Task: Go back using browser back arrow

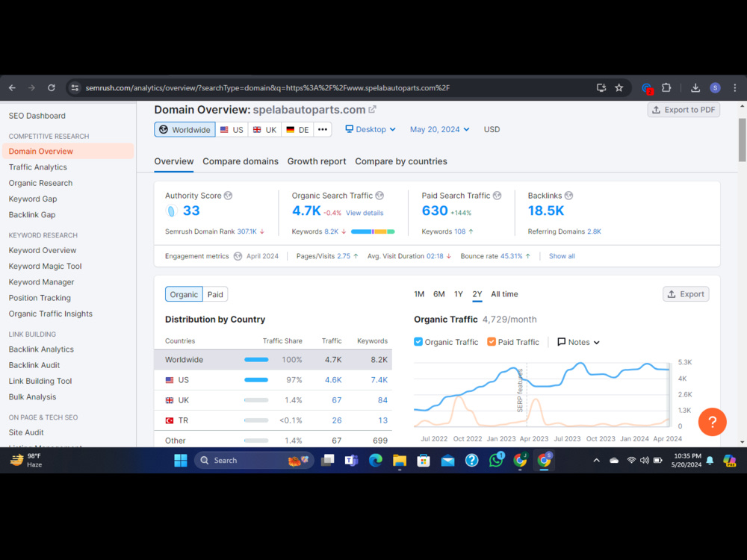Action: [x=13, y=87]
